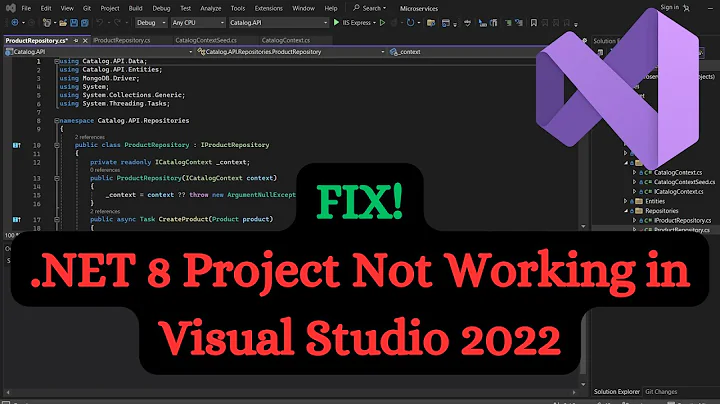
Task: Click the blue Restart/refresh toolbar icon
Action: pyautogui.click(x=411, y=22)
